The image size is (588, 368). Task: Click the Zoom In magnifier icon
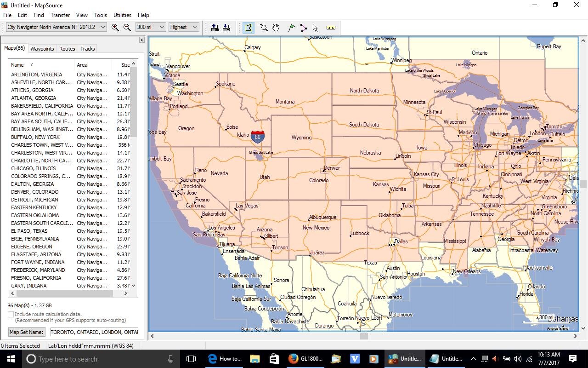115,28
